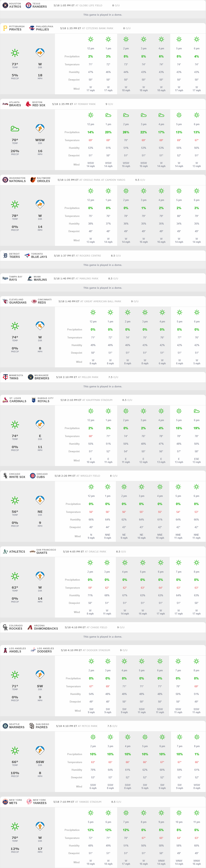206x868 pixels.
Task: Click the Washington Nationals logo
Action: pyautogui.click(x=5, y=180)
